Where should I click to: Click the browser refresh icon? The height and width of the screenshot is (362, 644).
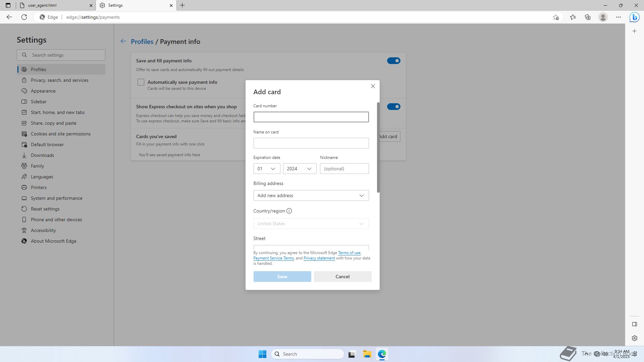click(x=24, y=17)
